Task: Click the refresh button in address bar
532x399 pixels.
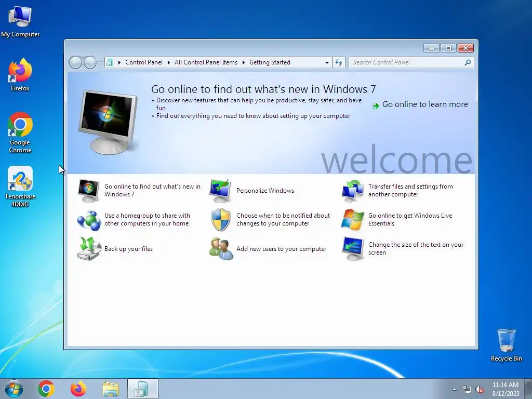Action: pos(339,62)
